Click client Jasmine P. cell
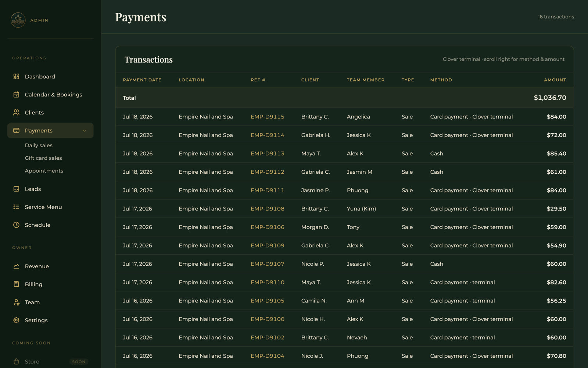 pos(315,190)
